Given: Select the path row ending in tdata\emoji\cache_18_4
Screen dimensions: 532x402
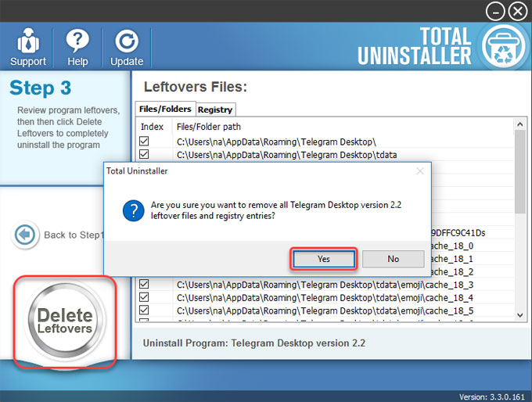Looking at the screenshot, I should [325, 297].
